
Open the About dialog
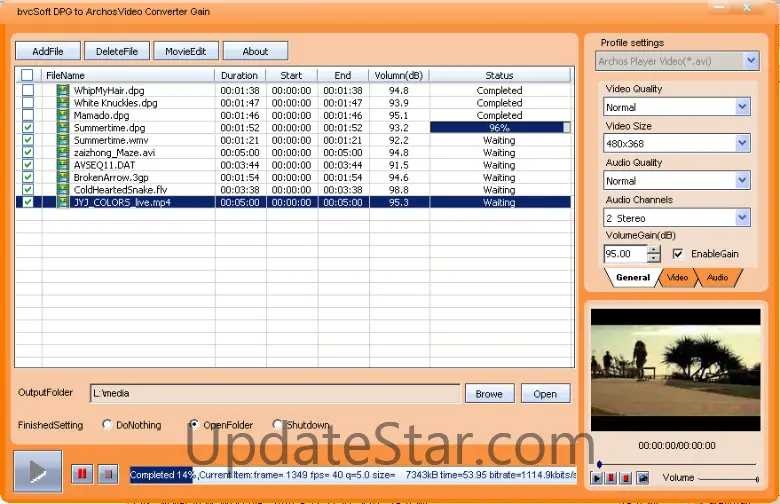tap(255, 51)
